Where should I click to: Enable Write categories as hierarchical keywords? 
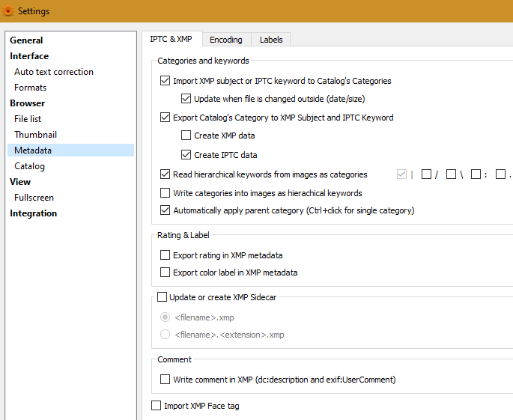(x=166, y=193)
